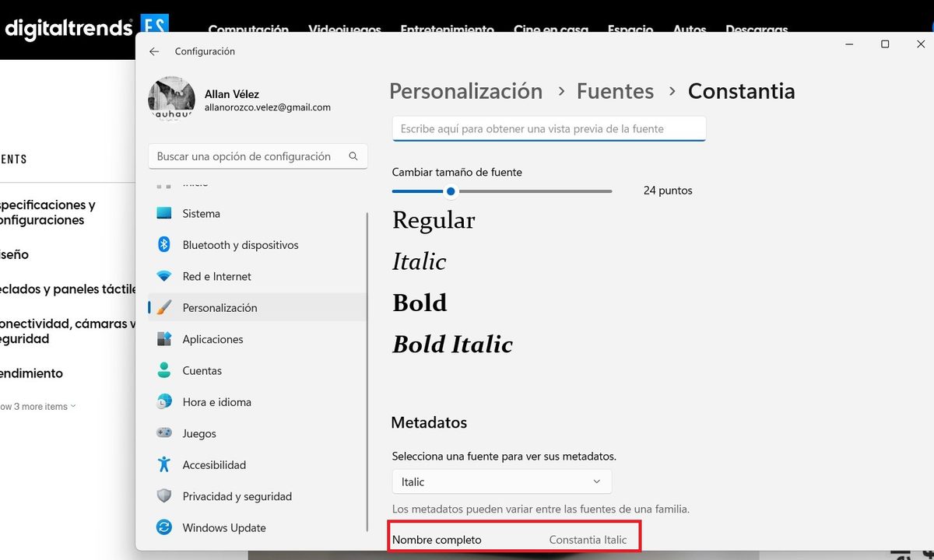Open Aplicaciones settings
This screenshot has width=934, height=560.
pyautogui.click(x=164, y=339)
